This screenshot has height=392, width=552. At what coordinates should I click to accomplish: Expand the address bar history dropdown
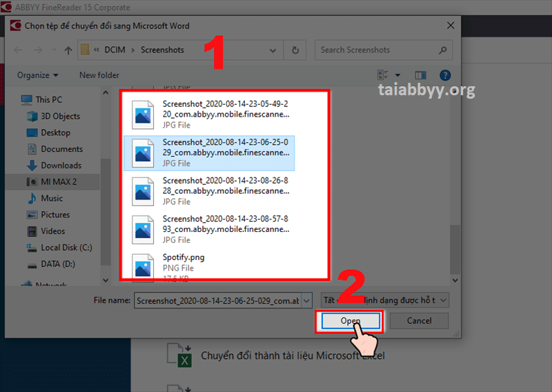tap(273, 50)
